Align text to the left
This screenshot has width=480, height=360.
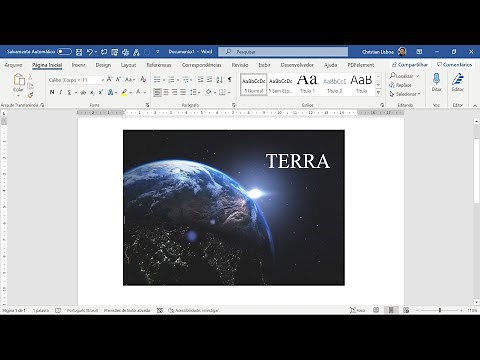pyautogui.click(x=157, y=92)
